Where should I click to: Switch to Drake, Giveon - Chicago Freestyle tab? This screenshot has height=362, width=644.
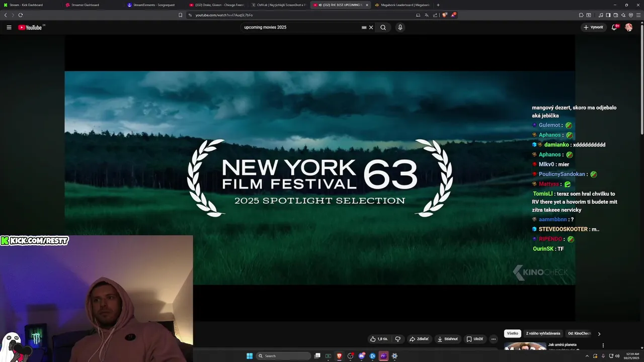[x=216, y=5]
